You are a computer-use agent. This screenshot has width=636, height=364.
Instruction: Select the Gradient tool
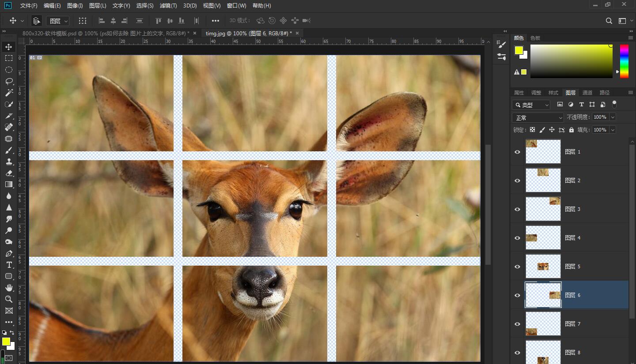[9, 184]
